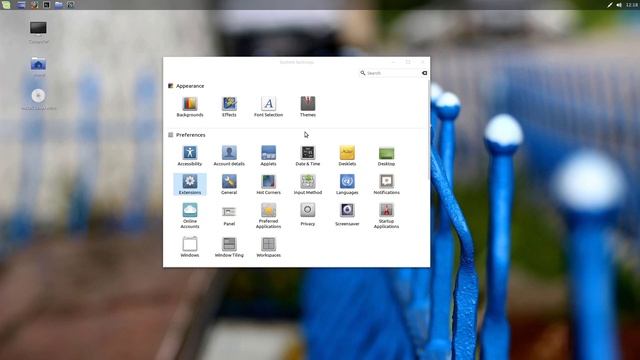Open the Workspaces preferences
640x360 pixels.
pyautogui.click(x=268, y=247)
